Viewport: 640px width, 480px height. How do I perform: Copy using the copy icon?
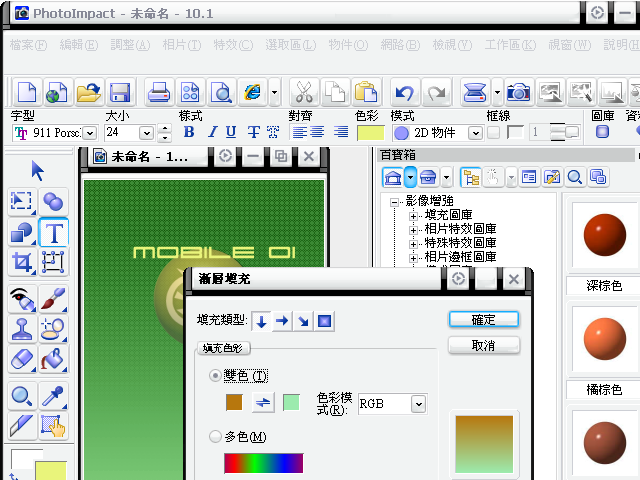[x=335, y=91]
